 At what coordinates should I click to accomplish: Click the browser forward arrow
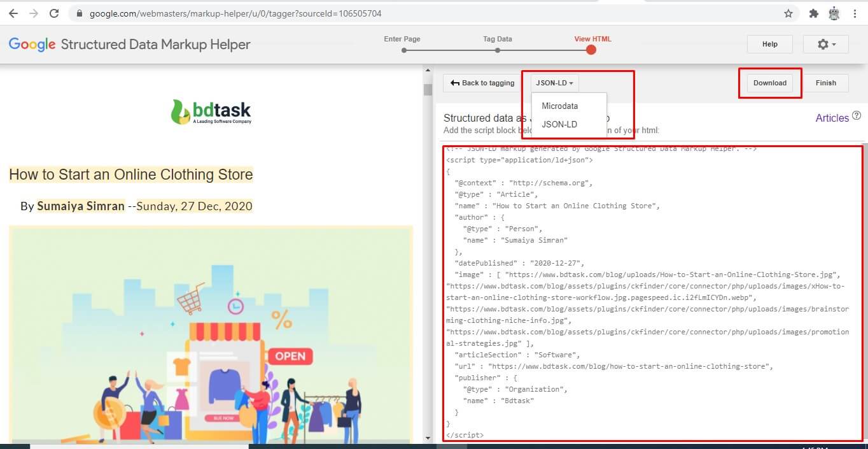click(x=34, y=13)
